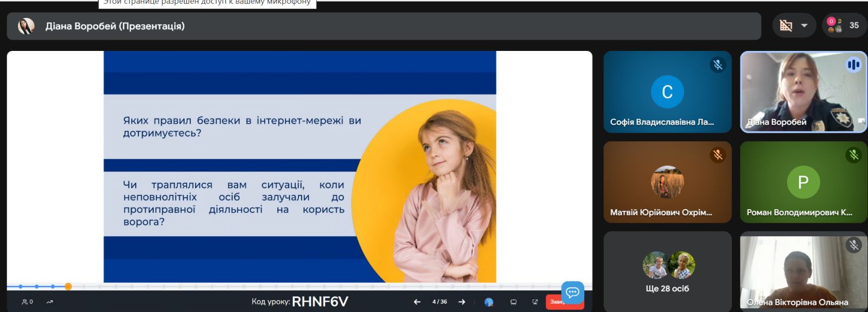Advance to next slide with right arrow
The image size is (868, 312).
462,302
